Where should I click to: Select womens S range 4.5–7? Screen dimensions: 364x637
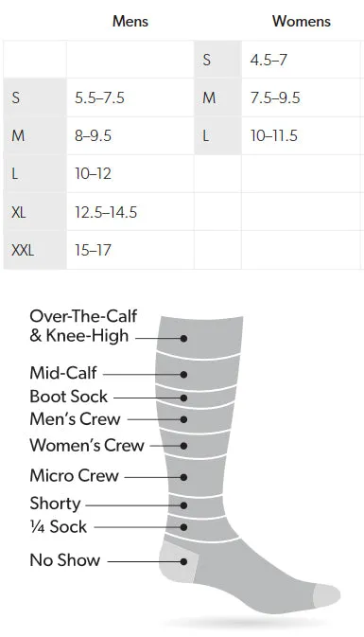269,60
